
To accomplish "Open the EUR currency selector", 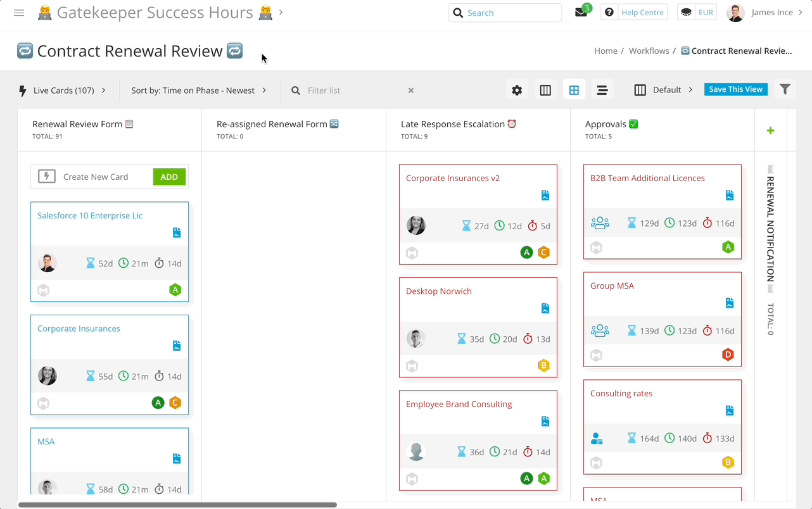I will click(697, 11).
